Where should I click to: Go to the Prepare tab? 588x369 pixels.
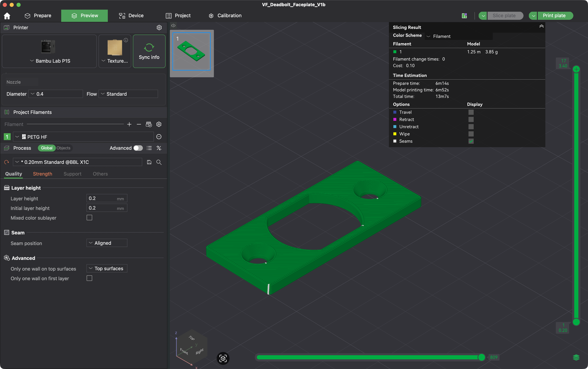click(x=38, y=16)
